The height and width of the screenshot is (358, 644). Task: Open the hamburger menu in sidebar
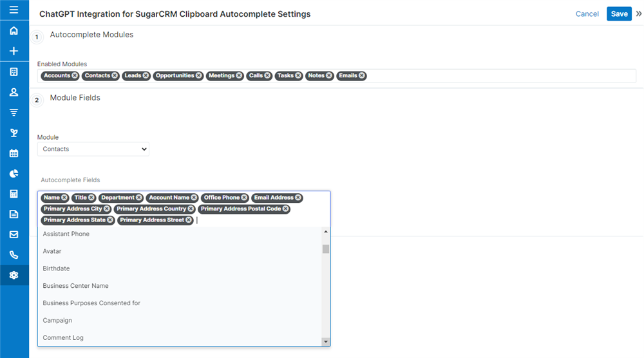click(x=14, y=10)
